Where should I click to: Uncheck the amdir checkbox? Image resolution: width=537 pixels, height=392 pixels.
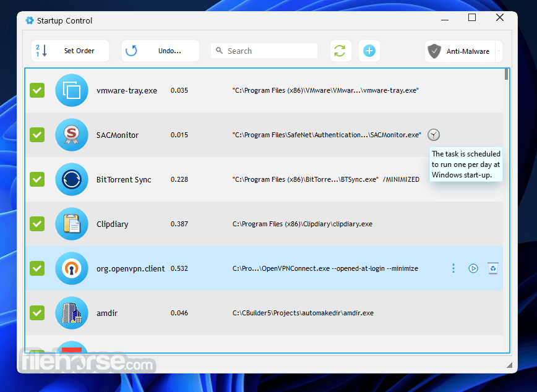tap(37, 313)
